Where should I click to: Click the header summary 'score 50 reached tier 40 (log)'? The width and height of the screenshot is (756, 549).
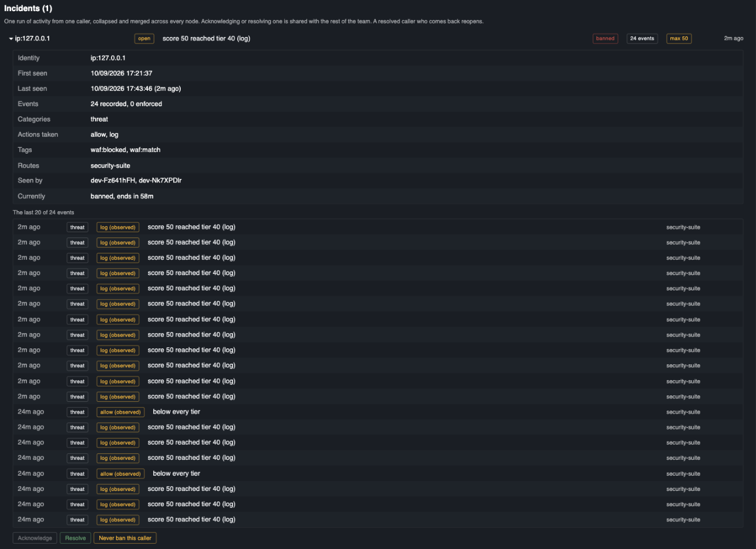click(207, 39)
